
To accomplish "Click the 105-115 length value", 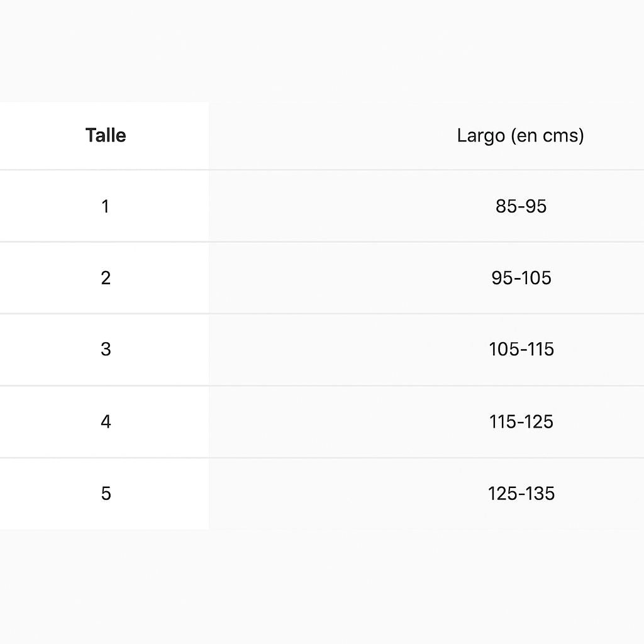I will (x=521, y=350).
